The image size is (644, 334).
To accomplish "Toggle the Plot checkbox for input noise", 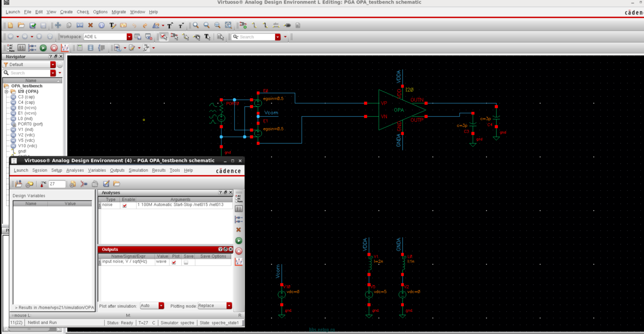I will [x=174, y=262].
